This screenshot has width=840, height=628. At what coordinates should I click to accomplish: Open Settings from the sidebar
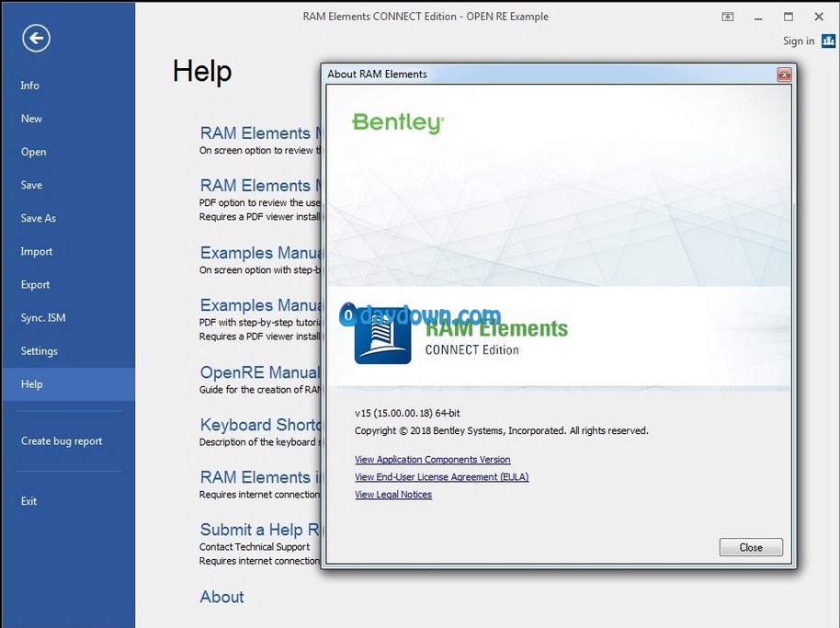click(40, 351)
